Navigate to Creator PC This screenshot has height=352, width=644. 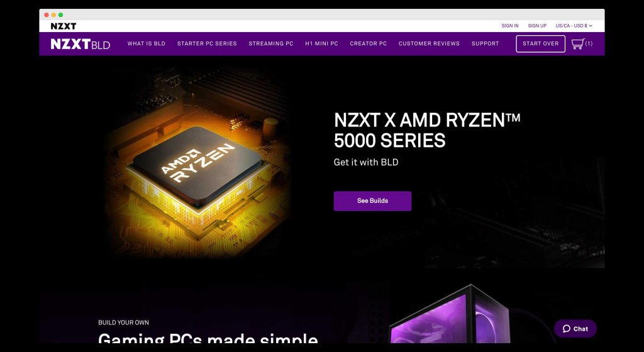(x=369, y=43)
